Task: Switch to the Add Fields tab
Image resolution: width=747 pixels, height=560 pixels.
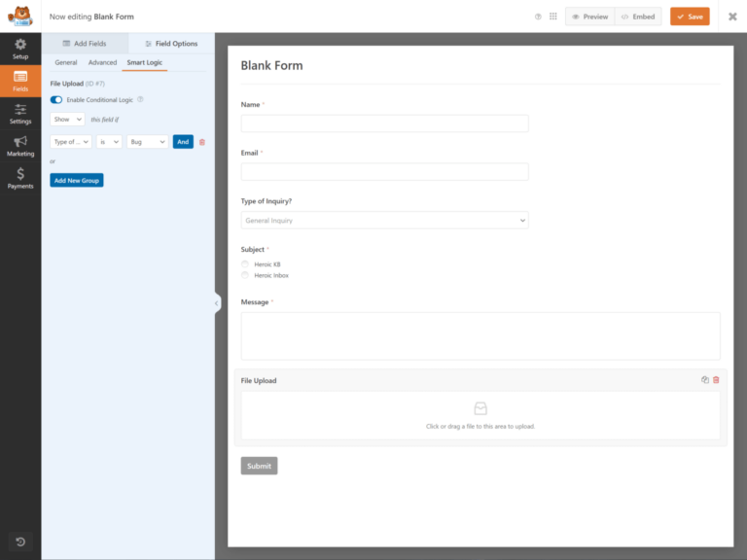Action: (x=85, y=44)
